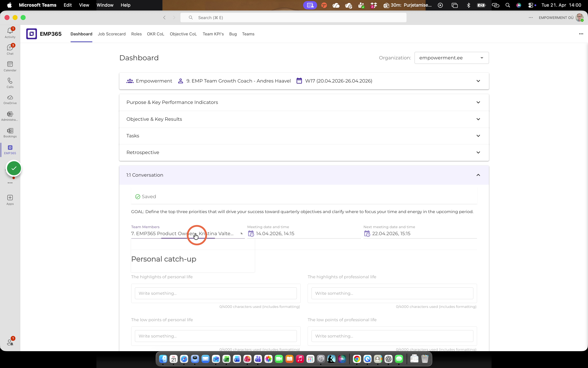This screenshot has width=588, height=368.
Task: Click the EMP365 logo icon
Action: [31, 34]
